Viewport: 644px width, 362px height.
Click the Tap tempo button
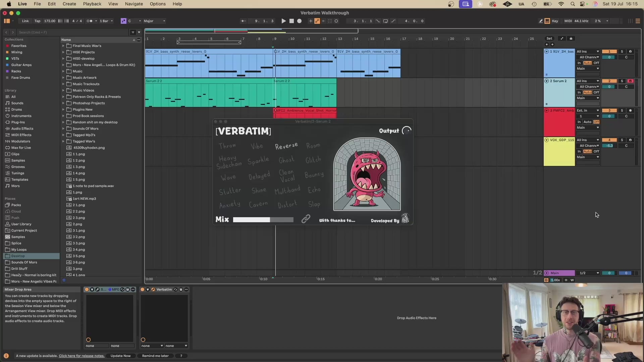(37, 21)
